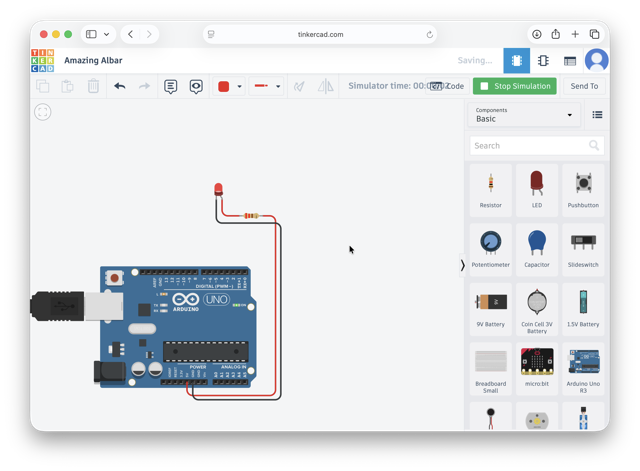Reload the page icon

(429, 35)
